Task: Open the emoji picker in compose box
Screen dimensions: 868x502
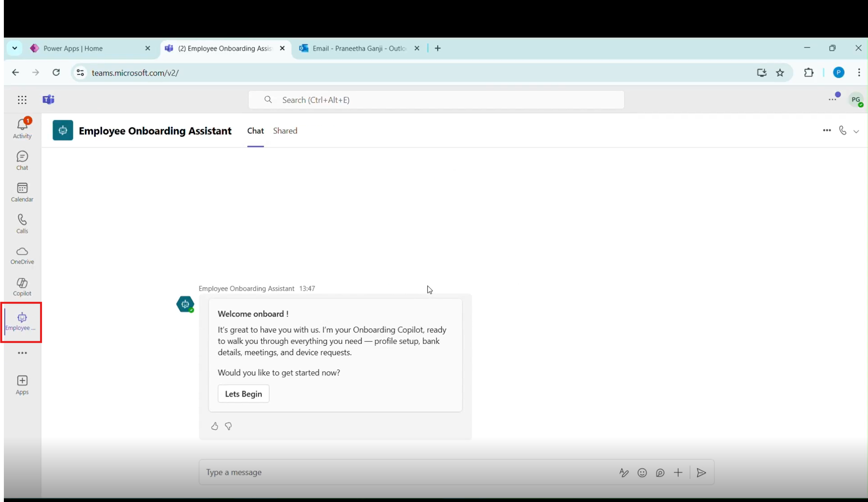Action: pos(642,472)
